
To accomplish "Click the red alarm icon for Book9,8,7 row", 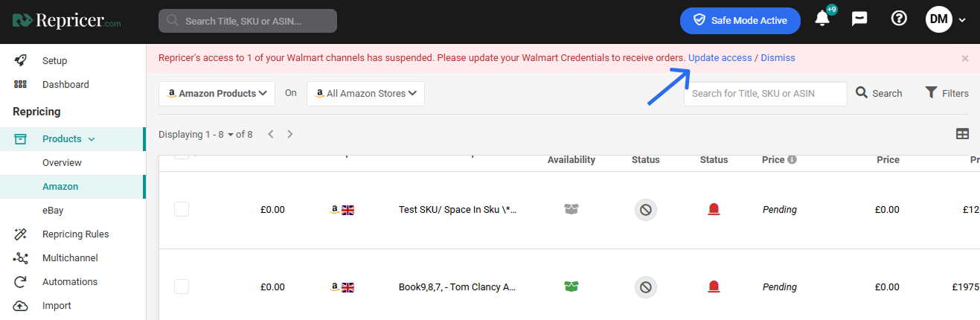I will (x=714, y=287).
